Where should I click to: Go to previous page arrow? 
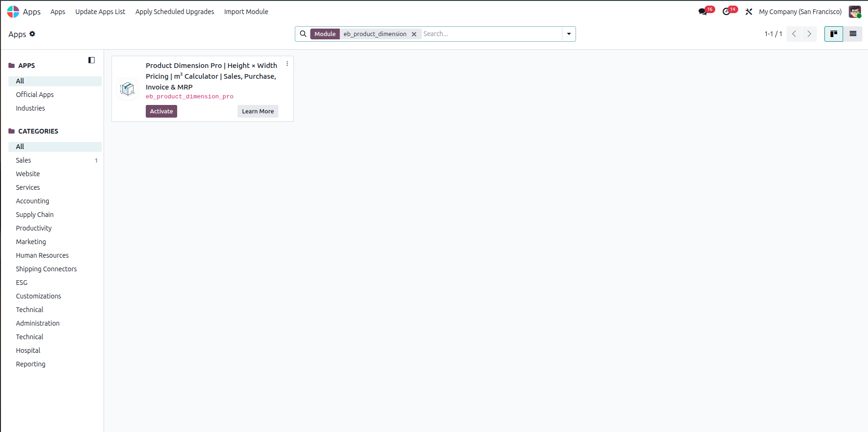click(x=794, y=34)
